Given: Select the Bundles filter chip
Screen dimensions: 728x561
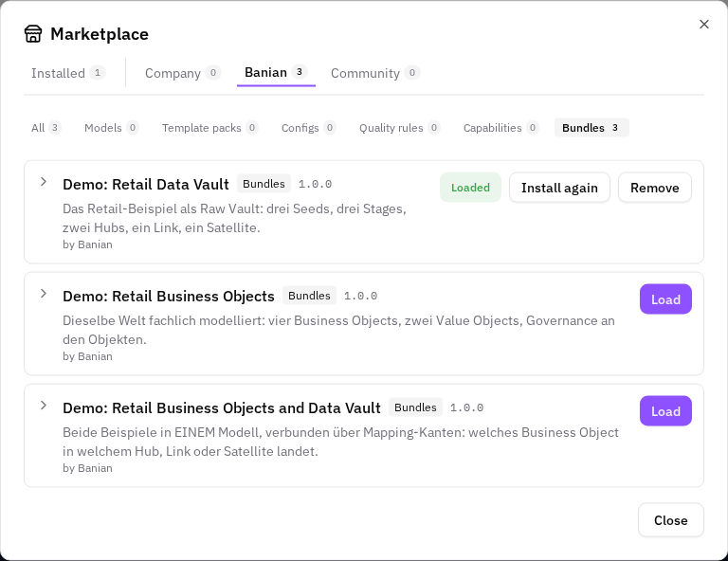Looking at the screenshot, I should click(591, 128).
